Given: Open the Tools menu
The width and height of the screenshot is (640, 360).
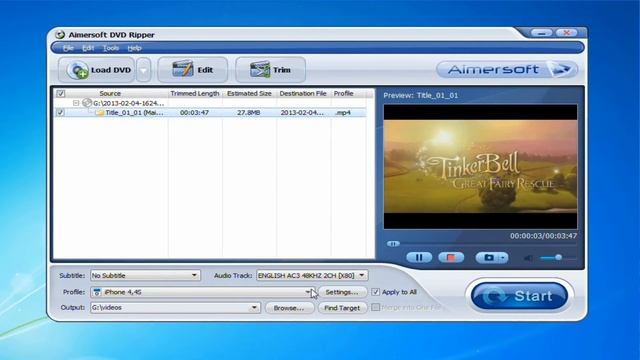Looking at the screenshot, I should tap(111, 48).
